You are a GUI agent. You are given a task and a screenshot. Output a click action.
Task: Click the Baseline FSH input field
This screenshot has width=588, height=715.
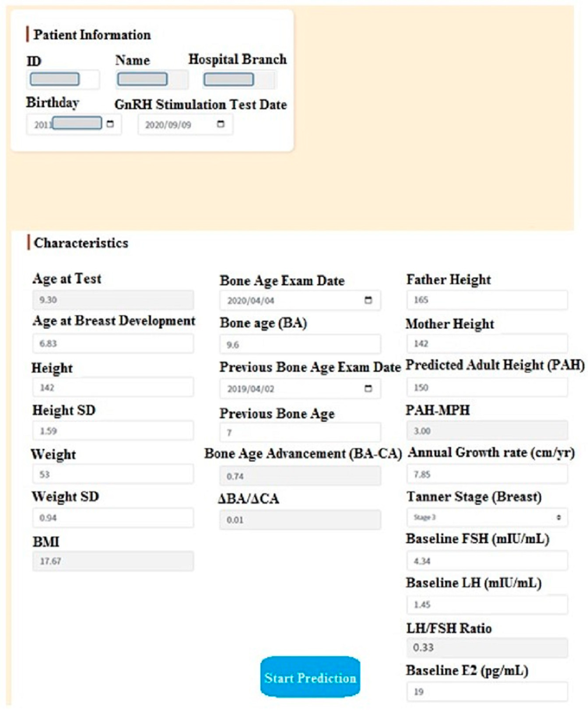[x=487, y=561]
